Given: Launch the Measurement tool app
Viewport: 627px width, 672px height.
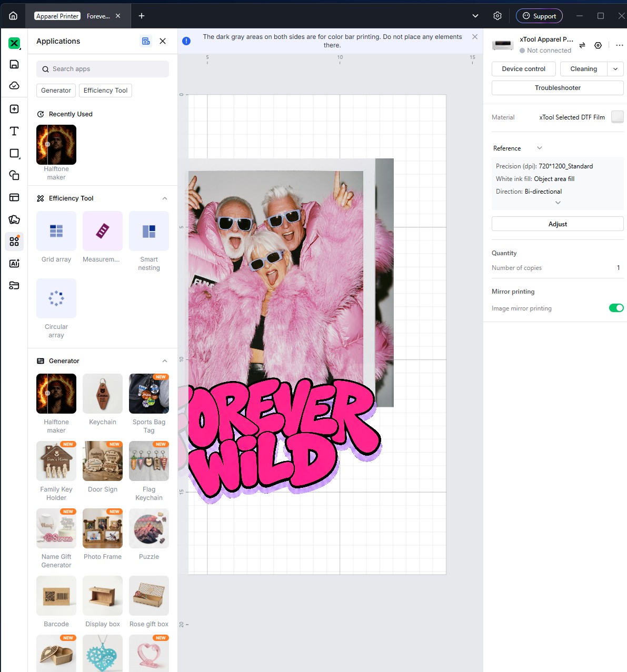Looking at the screenshot, I should pyautogui.click(x=103, y=231).
